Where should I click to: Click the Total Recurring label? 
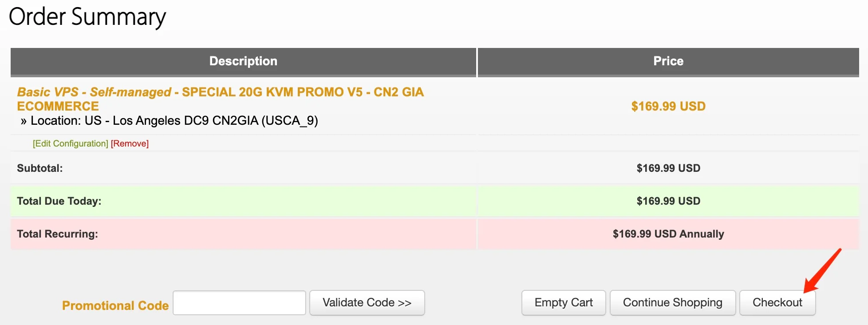pos(57,234)
